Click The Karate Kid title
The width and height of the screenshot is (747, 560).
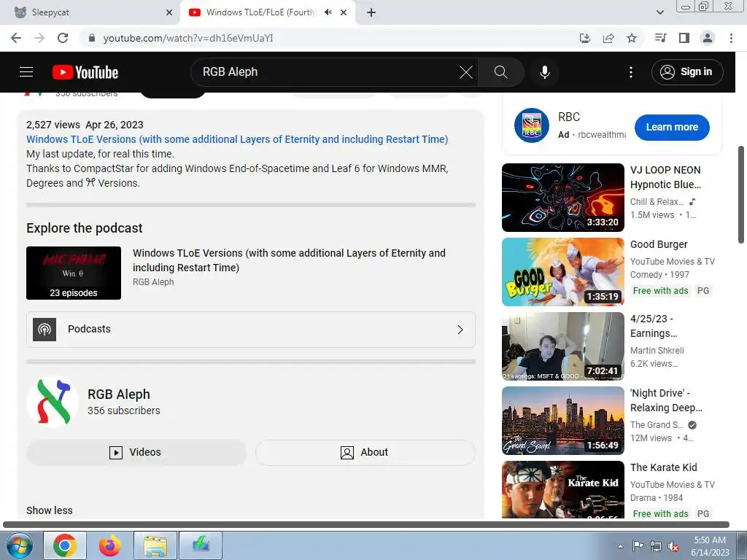click(x=663, y=467)
